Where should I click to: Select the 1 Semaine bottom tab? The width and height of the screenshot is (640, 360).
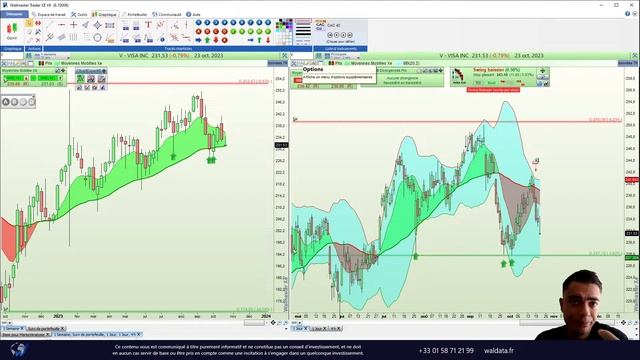[x=12, y=328]
